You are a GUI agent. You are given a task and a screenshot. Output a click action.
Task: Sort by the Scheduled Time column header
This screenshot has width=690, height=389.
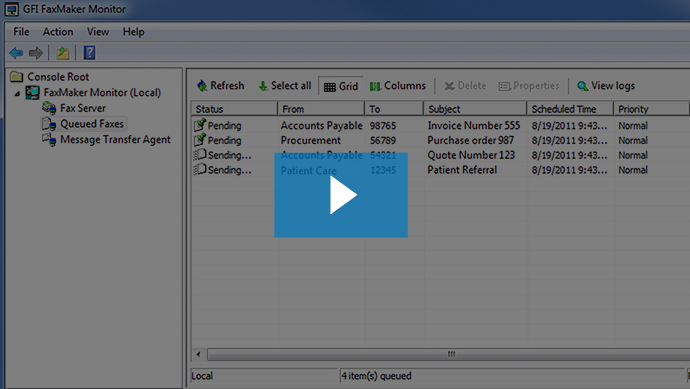(570, 109)
